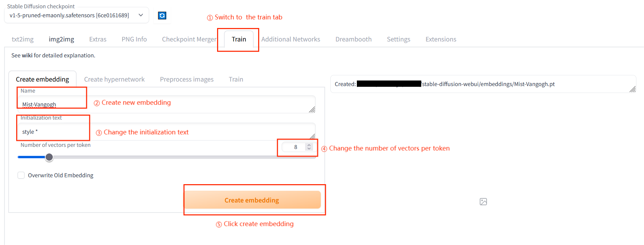Enable Overwrite Old Embedding checkbox

click(x=21, y=175)
